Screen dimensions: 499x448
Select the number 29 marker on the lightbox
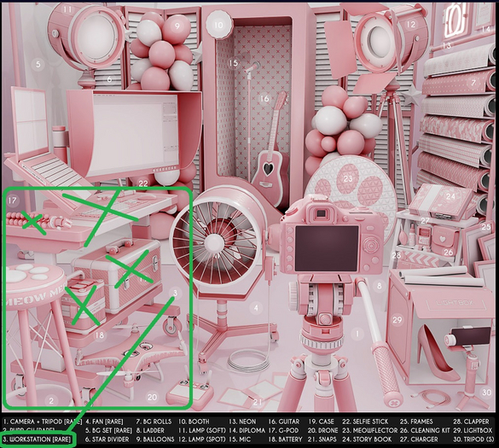pos(397,319)
